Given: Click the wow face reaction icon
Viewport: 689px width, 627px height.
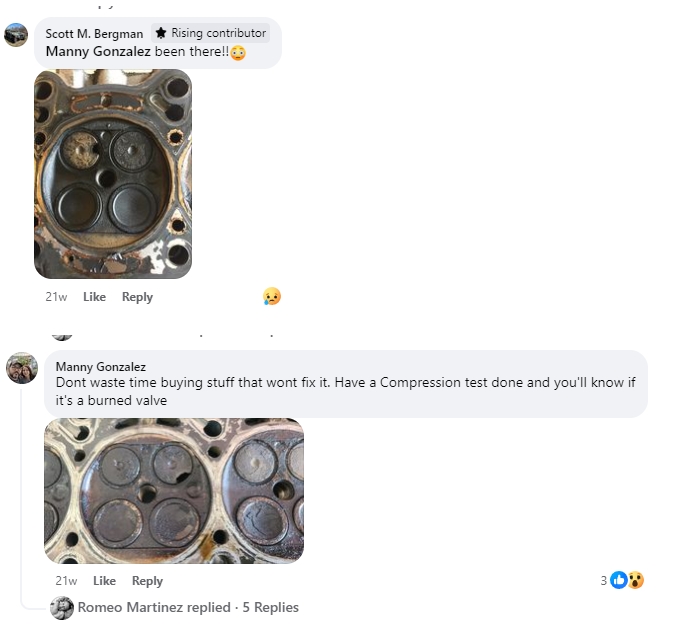Looking at the screenshot, I should point(634,580).
